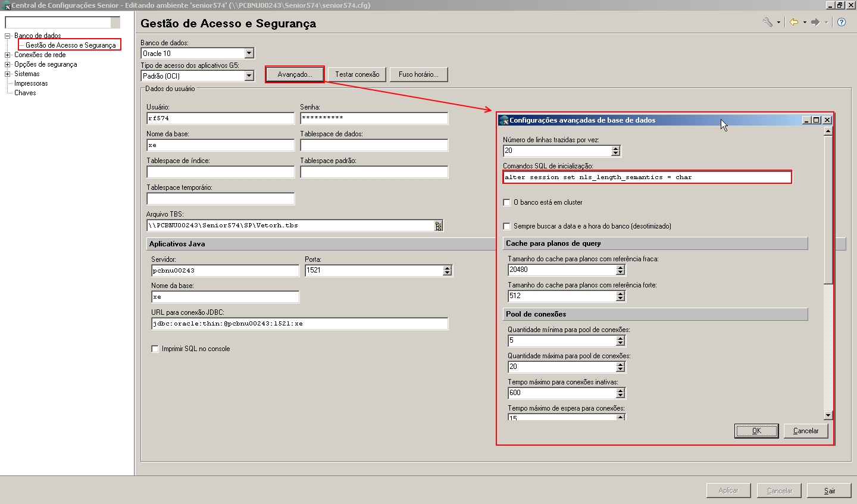The width and height of the screenshot is (857, 504).
Task: Click the Senha password field
Action: pos(374,118)
